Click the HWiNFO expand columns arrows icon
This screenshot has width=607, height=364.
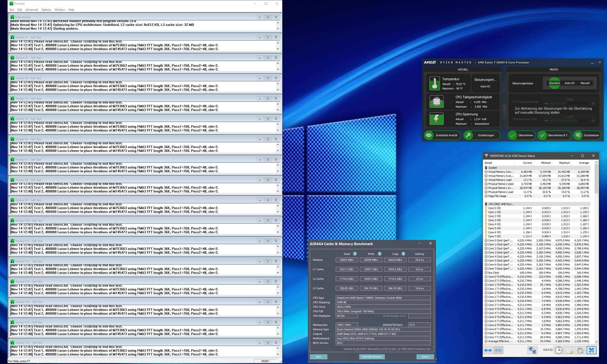coord(488,350)
